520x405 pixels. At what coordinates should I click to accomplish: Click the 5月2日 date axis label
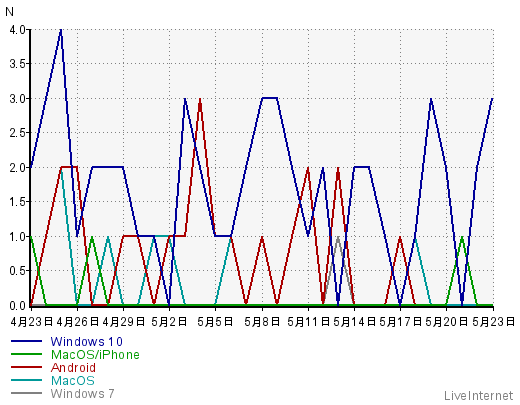[169, 322]
